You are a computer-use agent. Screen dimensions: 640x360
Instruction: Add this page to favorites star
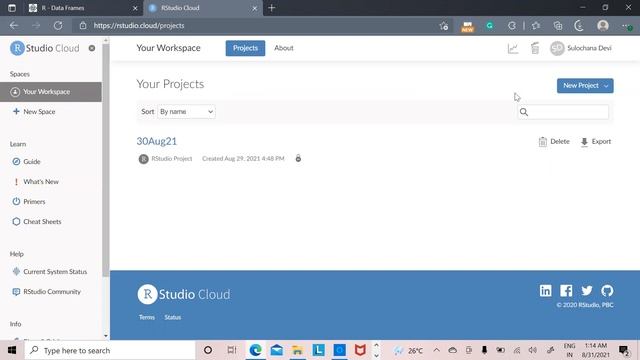click(x=444, y=26)
